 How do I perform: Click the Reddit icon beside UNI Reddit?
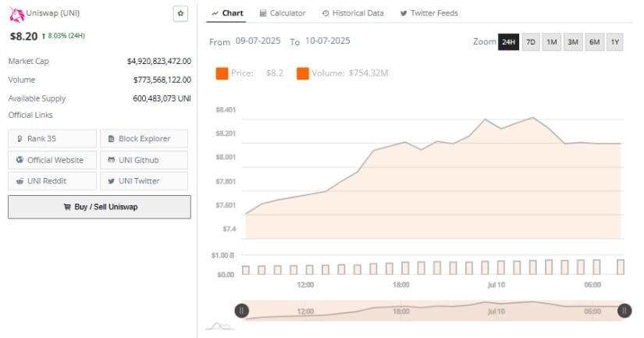(20, 181)
